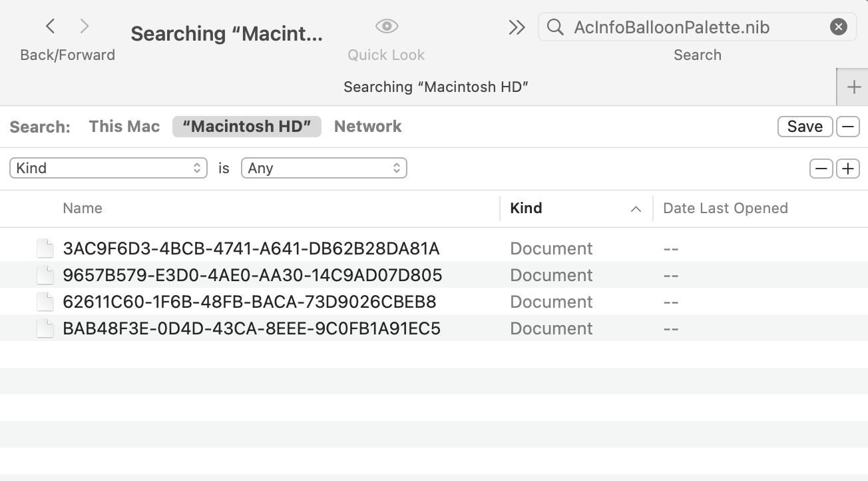Viewport: 868px width, 481px height.
Task: Open the Kind criteria dropdown
Action: (108, 168)
